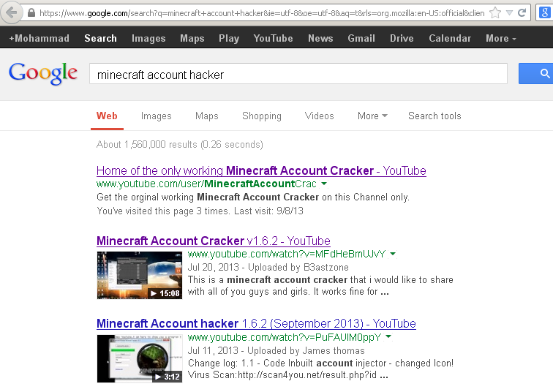Screen dimensions: 553x392
Task: Open Drive in the black Google bar
Action: tap(402, 38)
